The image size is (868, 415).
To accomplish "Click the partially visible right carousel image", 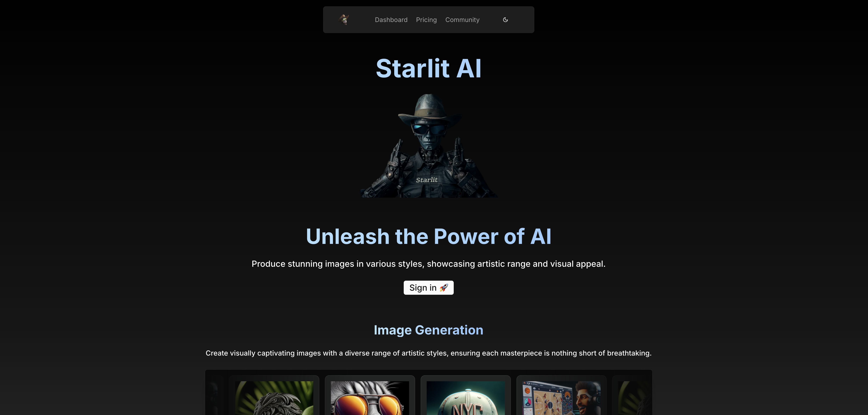I will [632, 398].
